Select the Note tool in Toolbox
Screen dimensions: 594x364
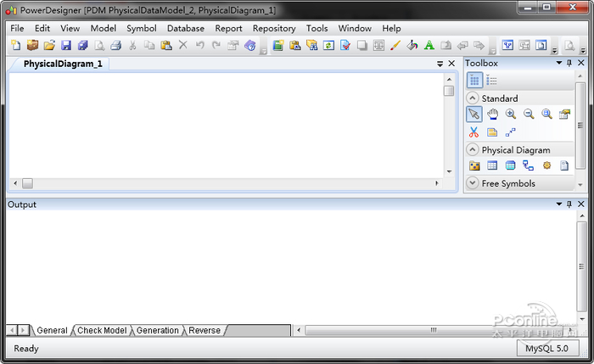point(492,132)
